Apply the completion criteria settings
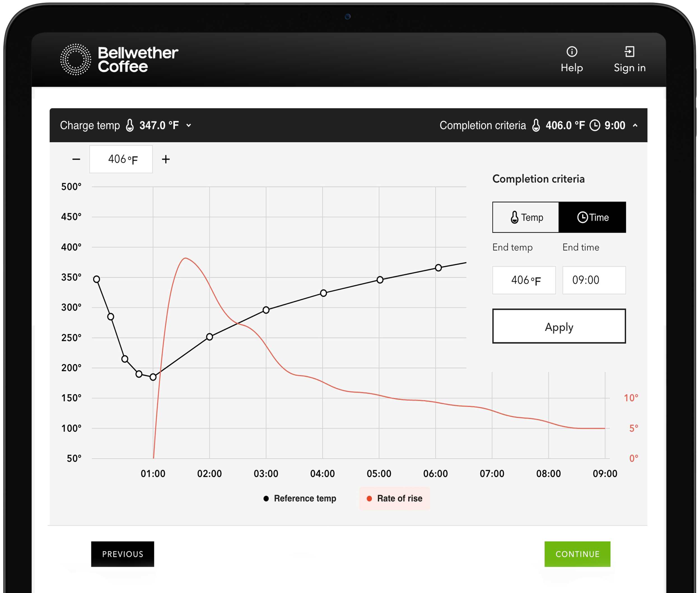This screenshot has height=593, width=700. click(559, 326)
